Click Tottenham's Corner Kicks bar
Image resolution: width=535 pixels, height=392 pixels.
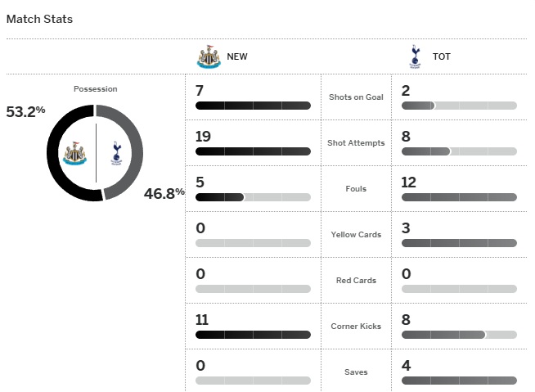click(459, 335)
